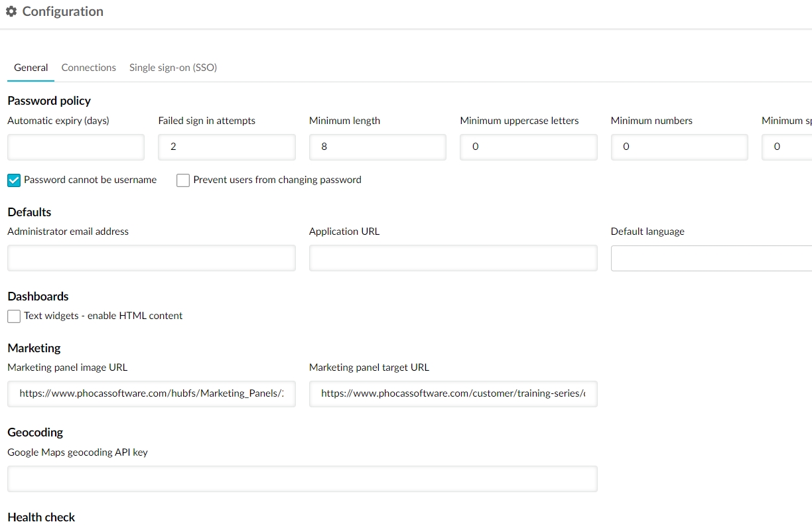Click the Automatic expiry (days) field
The height and width of the screenshot is (526, 812).
pos(76,147)
